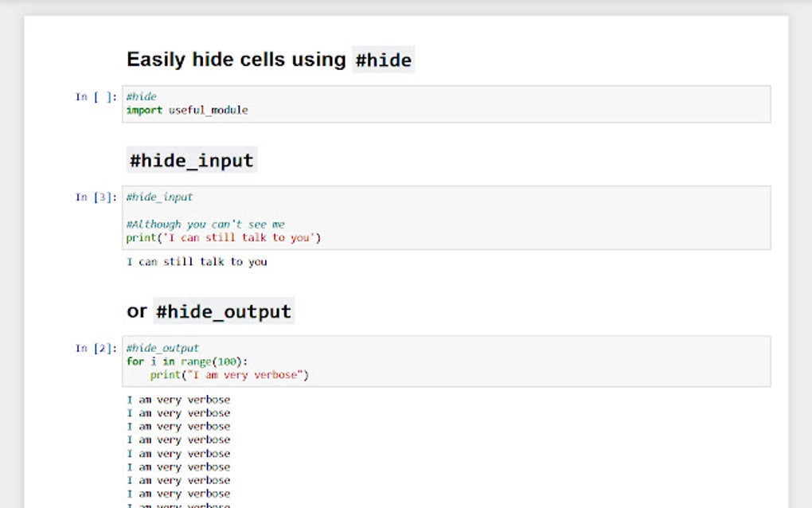Select the In [2] cell prompt
Viewport: 812px width, 508px height.
click(x=96, y=348)
